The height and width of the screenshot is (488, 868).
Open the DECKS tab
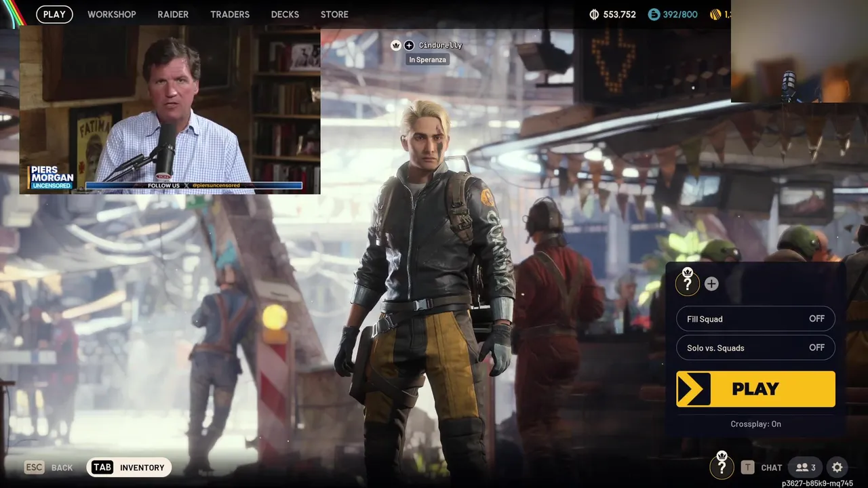point(285,14)
